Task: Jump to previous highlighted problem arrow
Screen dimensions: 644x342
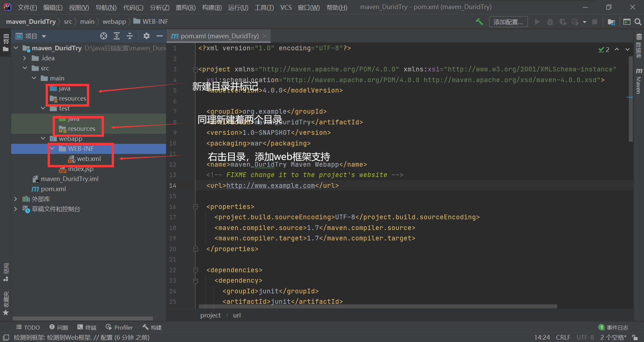Action: (x=617, y=49)
